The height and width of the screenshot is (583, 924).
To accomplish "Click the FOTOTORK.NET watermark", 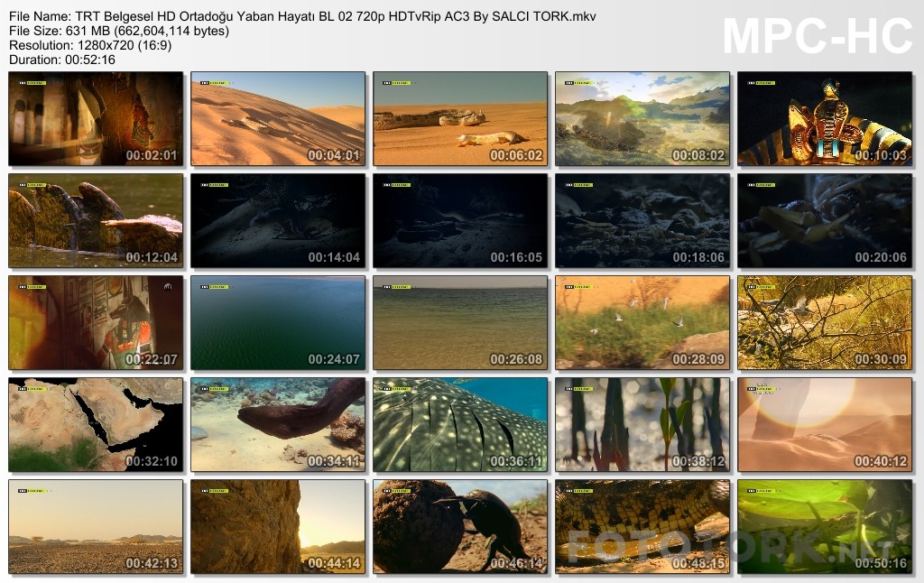I will click(x=731, y=547).
